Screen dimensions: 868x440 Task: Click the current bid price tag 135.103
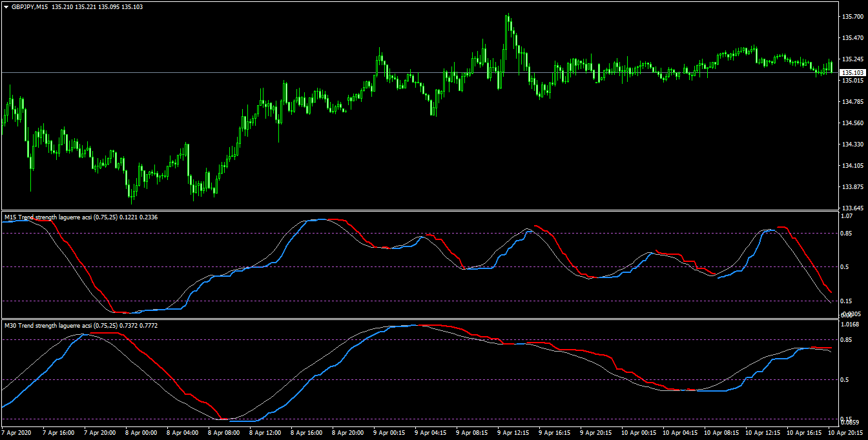(852, 73)
